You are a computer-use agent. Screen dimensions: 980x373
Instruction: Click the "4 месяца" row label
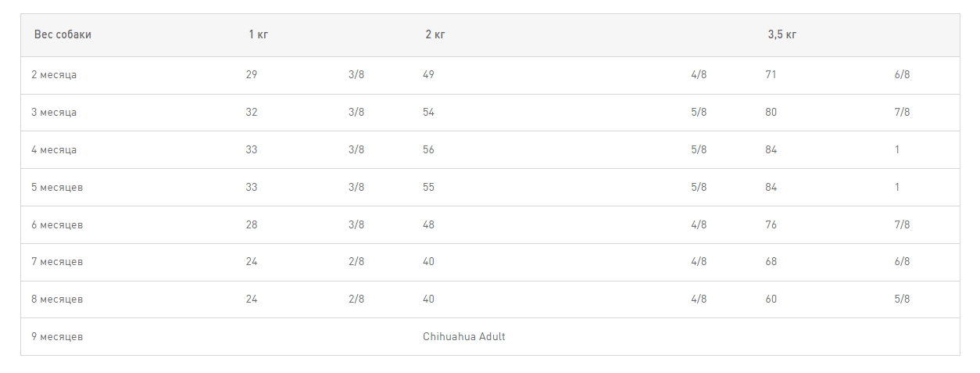(x=54, y=150)
